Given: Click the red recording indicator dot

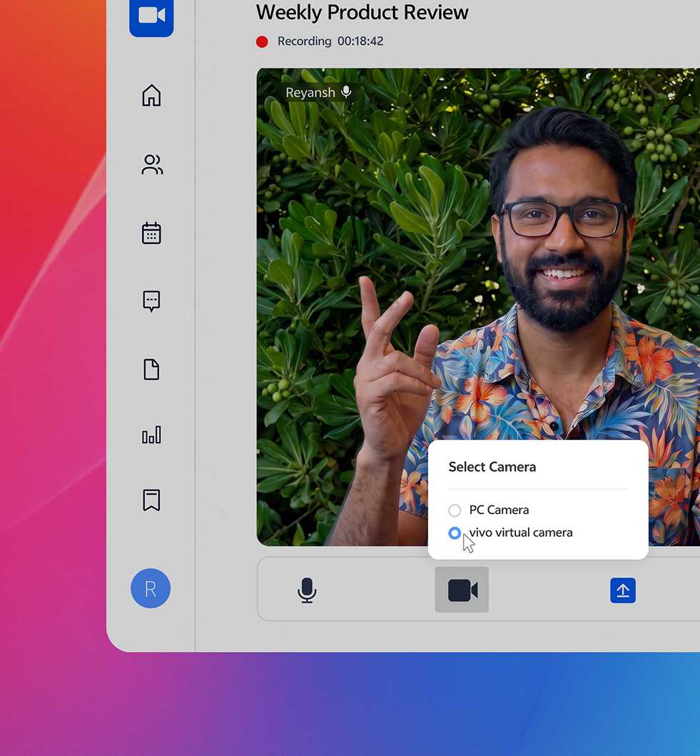Looking at the screenshot, I should point(262,42).
